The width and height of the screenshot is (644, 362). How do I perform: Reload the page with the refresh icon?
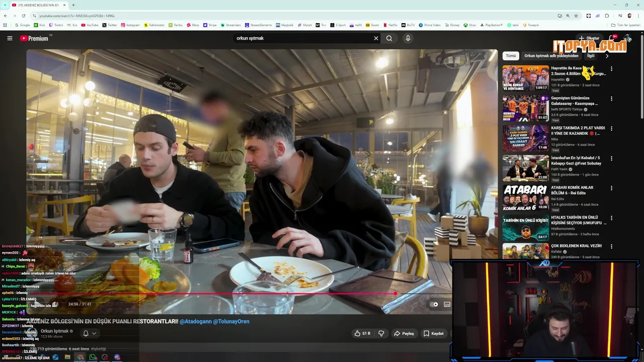23,16
